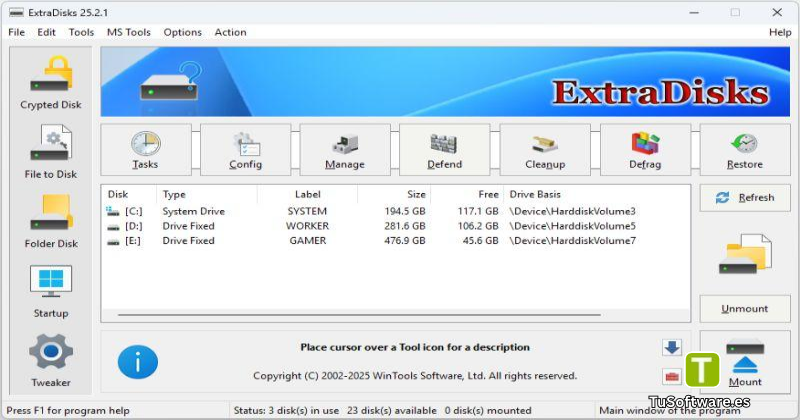This screenshot has width=800, height=420.
Task: Click the Mount button
Action: (x=745, y=362)
